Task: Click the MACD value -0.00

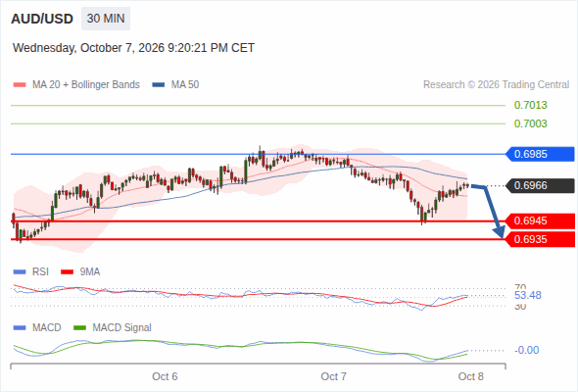Action: coord(526,350)
